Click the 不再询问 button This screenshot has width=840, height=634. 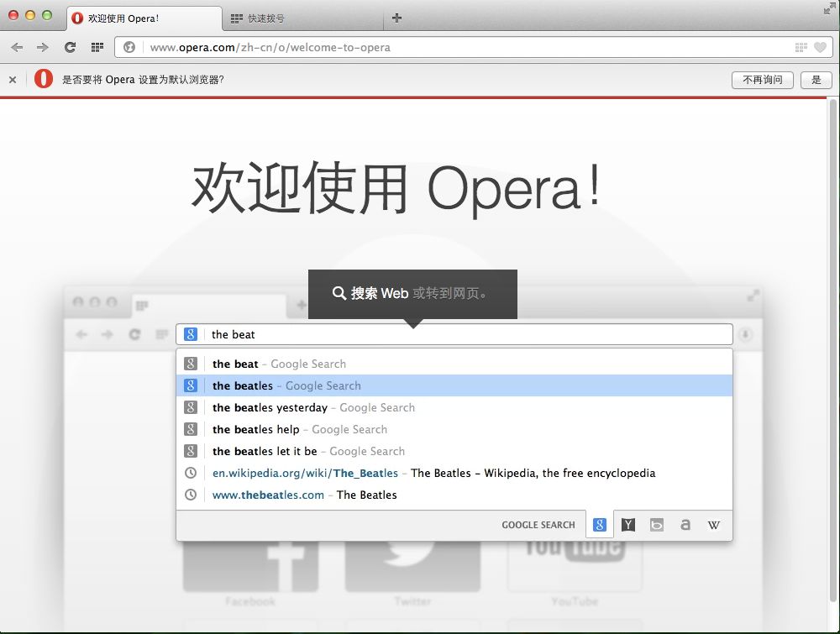click(x=762, y=80)
